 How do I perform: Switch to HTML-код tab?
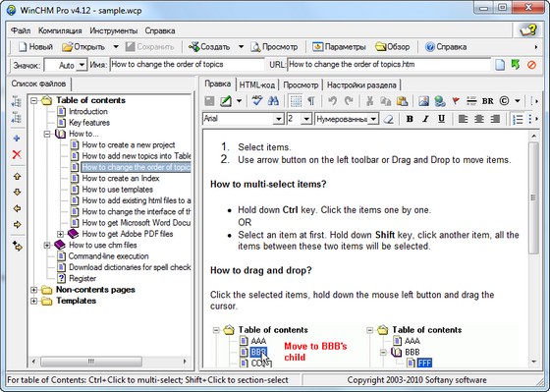[x=256, y=84]
